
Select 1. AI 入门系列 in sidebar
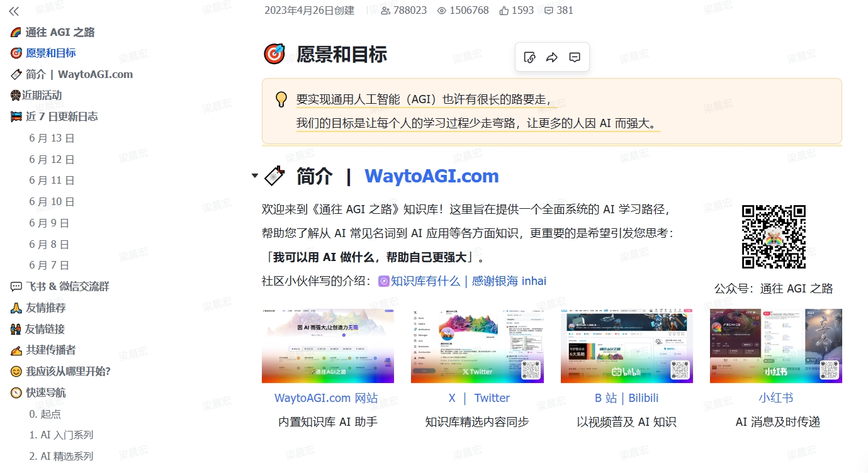coord(61,435)
